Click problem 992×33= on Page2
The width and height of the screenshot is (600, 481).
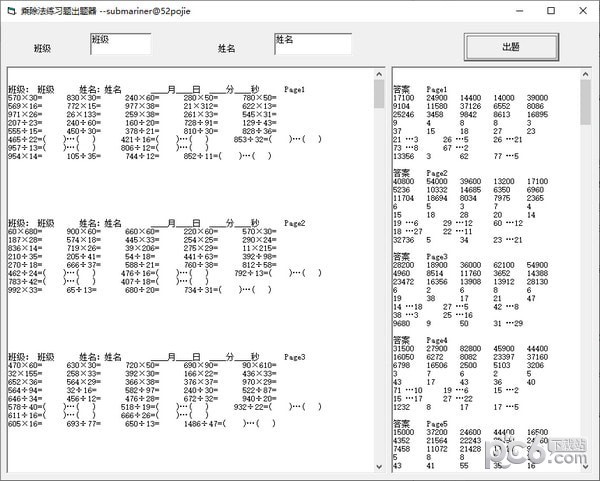pos(25,290)
